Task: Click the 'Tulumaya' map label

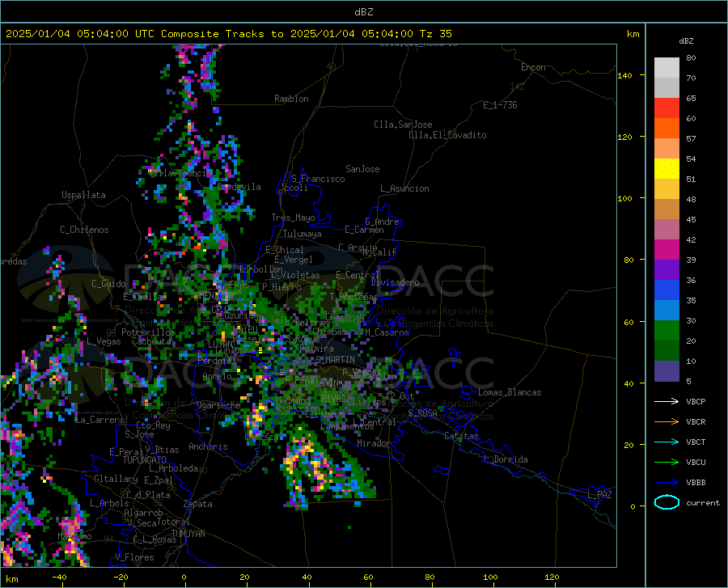Action: coord(302,234)
